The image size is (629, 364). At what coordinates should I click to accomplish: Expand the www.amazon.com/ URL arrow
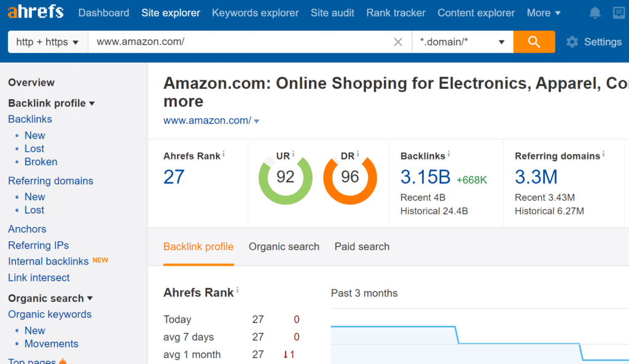click(257, 121)
